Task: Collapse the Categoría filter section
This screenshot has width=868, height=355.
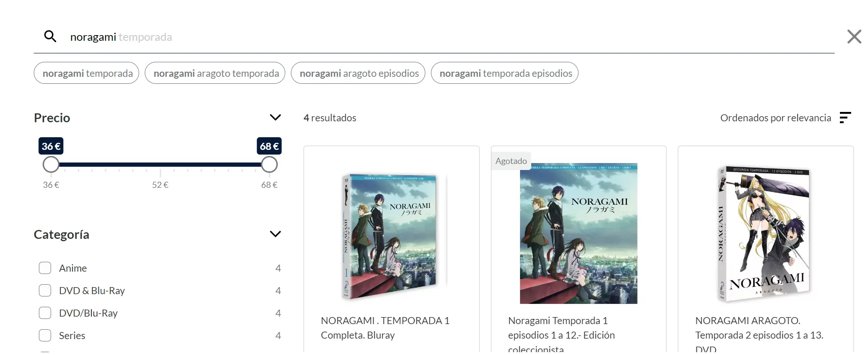Action: click(x=275, y=234)
